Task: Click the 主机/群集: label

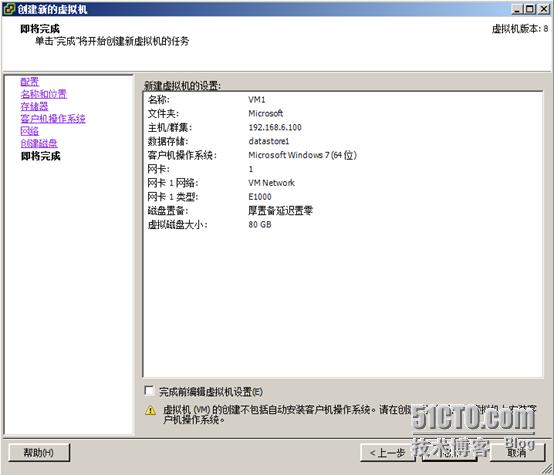Action: (x=170, y=127)
